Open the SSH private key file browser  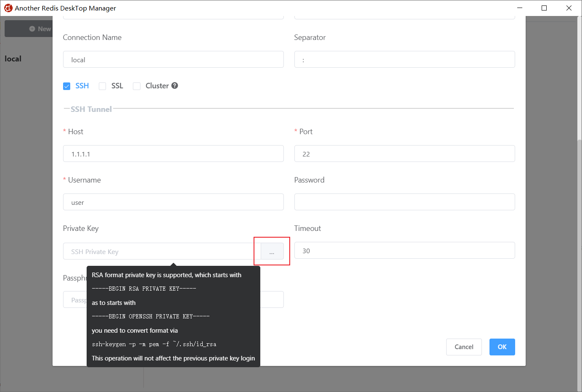point(272,251)
